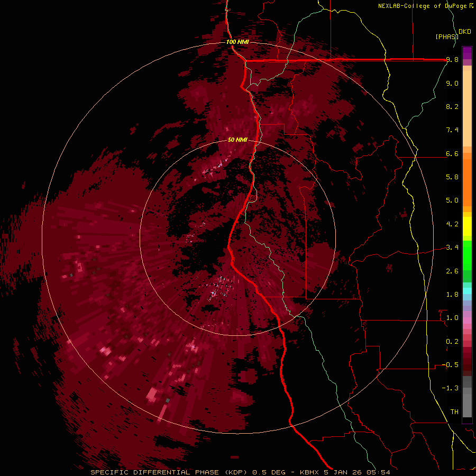Click the 0.2 value on the color scale
The height and width of the screenshot is (476, 476).
452,342
